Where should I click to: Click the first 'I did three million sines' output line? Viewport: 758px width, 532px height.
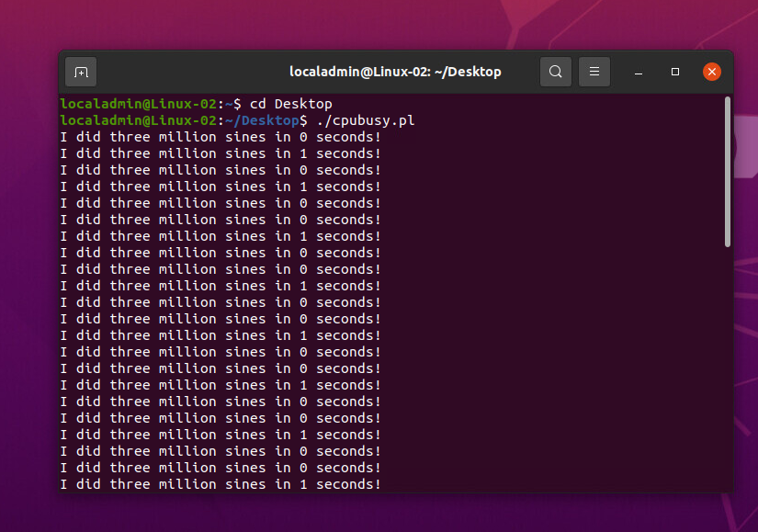221,137
